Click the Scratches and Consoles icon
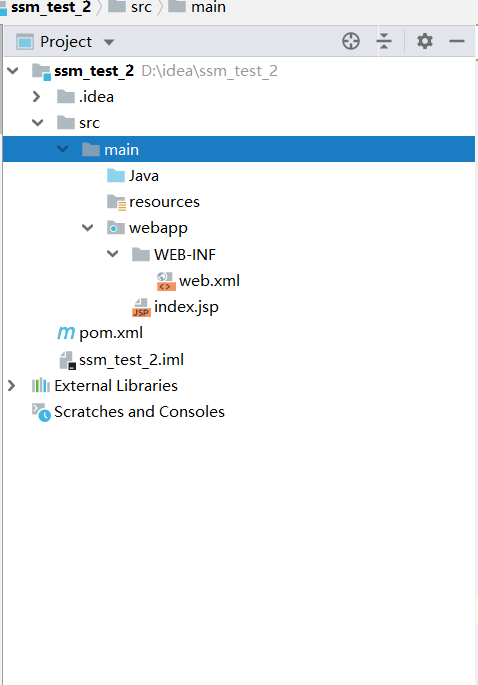This screenshot has width=478, height=685. tap(41, 412)
